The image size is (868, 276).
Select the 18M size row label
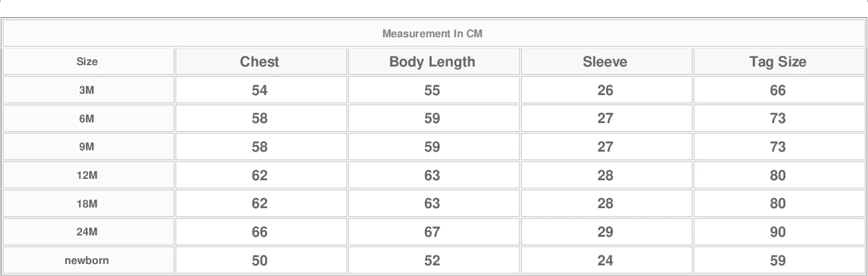(87, 204)
